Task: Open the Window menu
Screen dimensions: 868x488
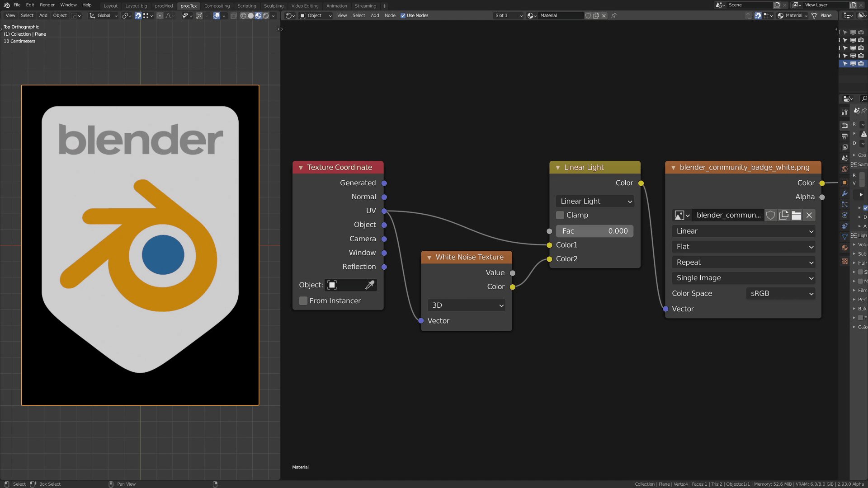Action: 68,5
